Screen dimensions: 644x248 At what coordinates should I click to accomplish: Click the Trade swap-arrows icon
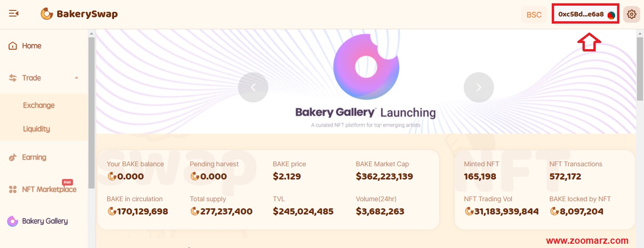coord(13,78)
